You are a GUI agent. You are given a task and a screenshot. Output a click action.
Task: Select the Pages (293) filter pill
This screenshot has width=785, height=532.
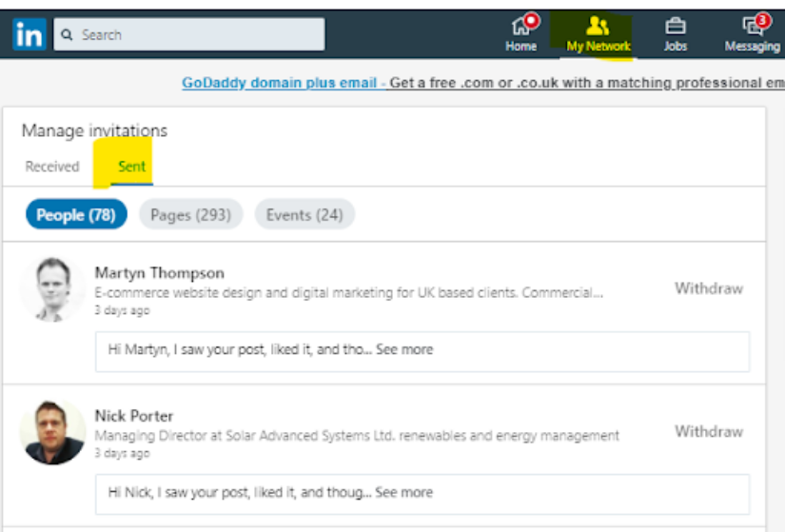(190, 214)
